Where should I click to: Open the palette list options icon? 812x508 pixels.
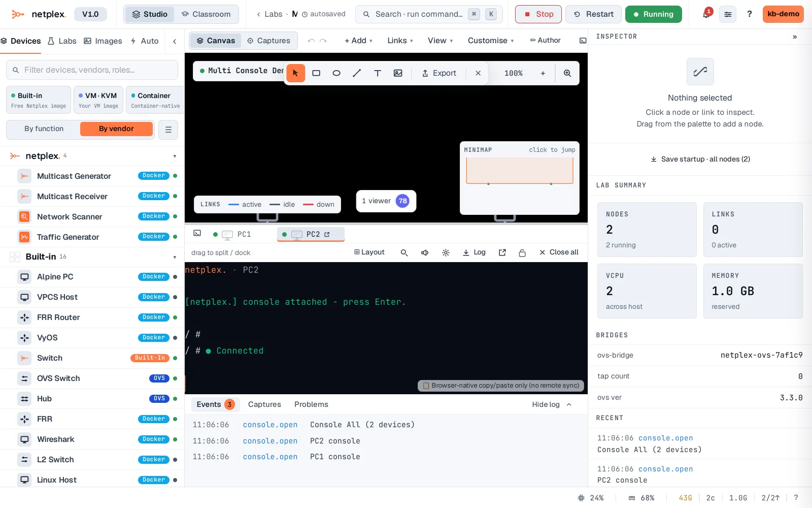click(x=168, y=130)
